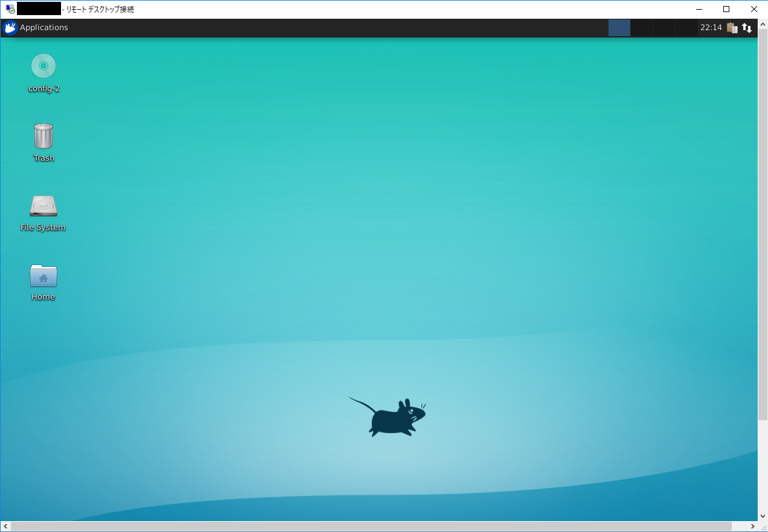
Task: Minimize the Remote Desktop Connection window
Action: pyautogui.click(x=699, y=9)
